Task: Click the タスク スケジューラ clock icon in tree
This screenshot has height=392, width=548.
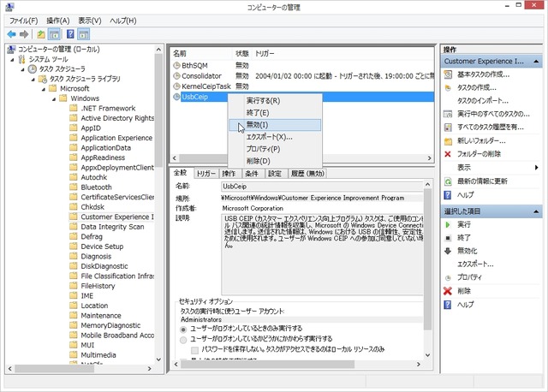Action: pos(33,68)
